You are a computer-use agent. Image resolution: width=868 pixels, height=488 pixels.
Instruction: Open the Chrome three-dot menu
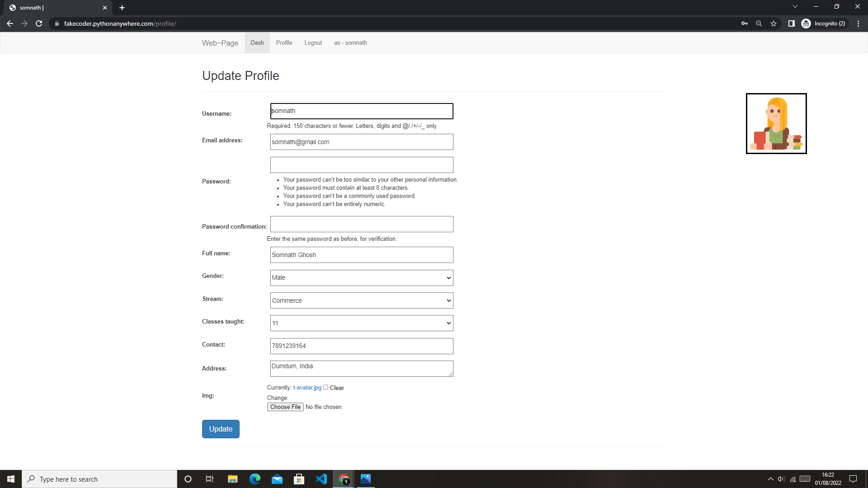859,23
